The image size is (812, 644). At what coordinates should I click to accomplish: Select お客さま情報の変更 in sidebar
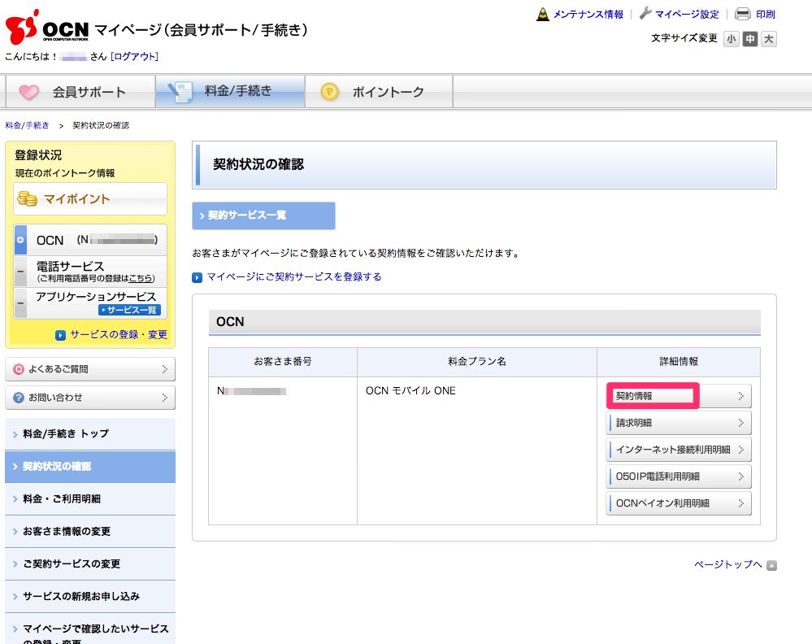point(90,532)
